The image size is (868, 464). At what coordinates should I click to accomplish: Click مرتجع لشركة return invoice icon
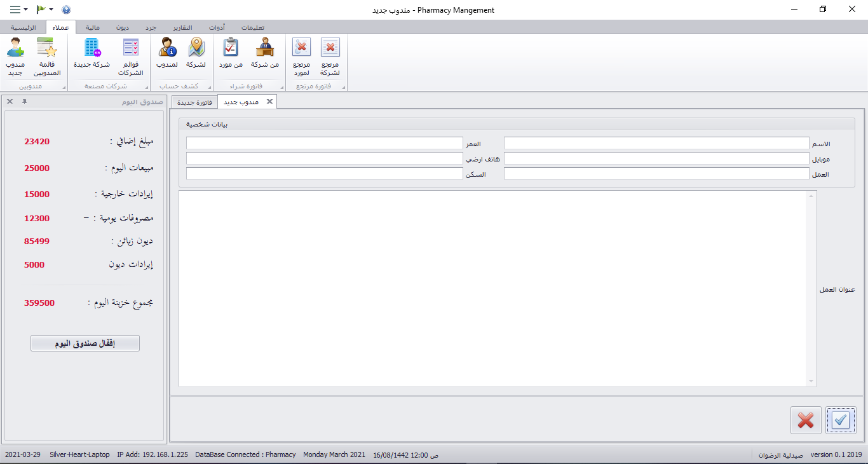[330, 48]
